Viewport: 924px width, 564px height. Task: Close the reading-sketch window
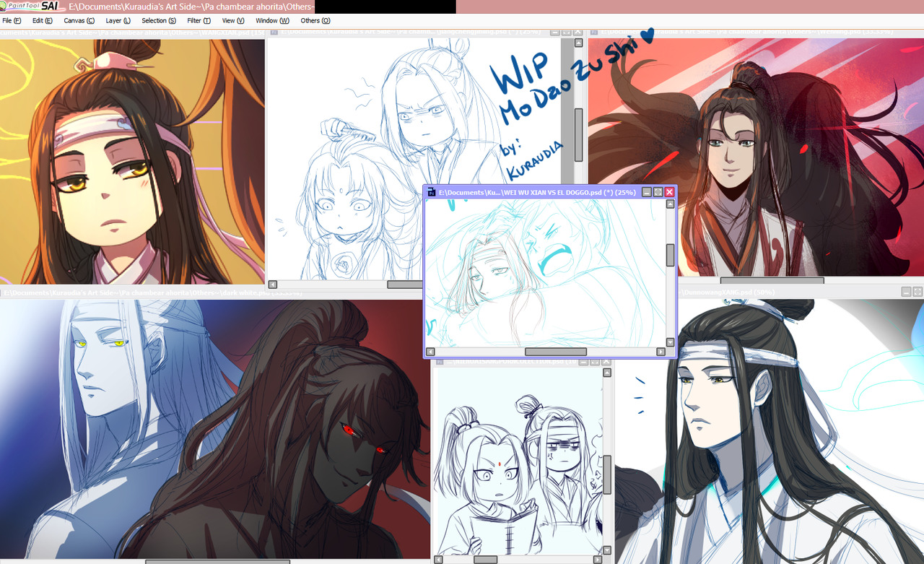click(x=606, y=361)
